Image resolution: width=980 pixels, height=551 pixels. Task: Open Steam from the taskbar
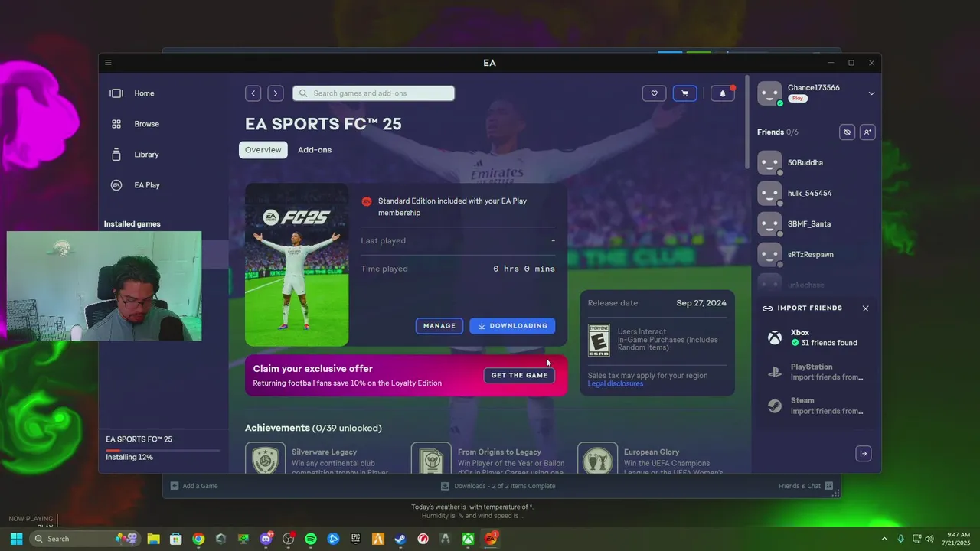[x=400, y=539]
